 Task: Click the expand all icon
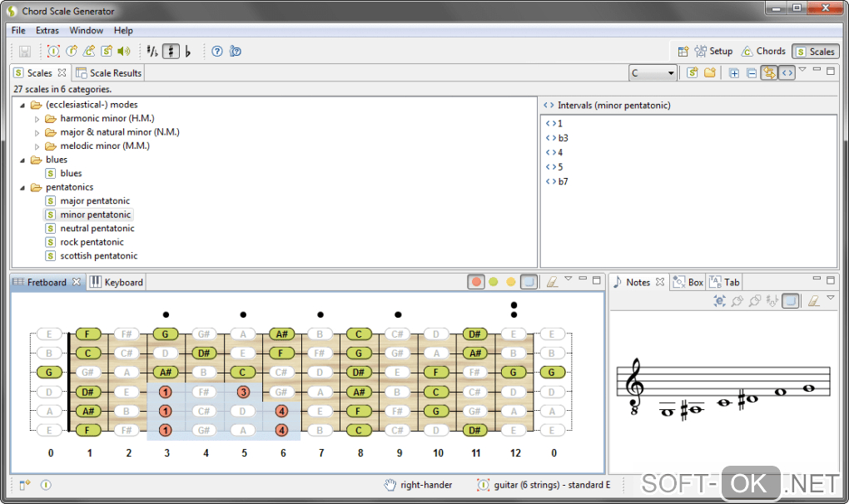tap(733, 73)
